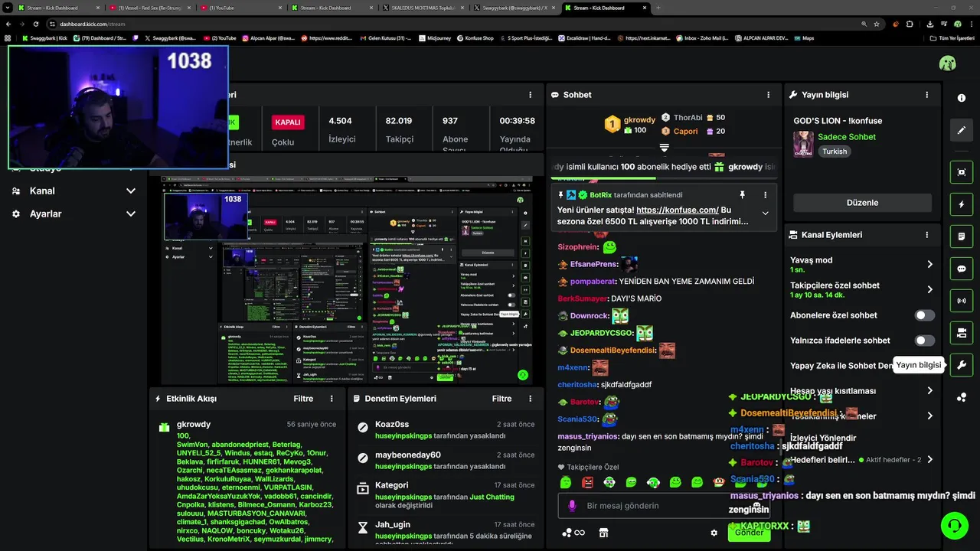Open Takipçilere özel sohbet chevron
This screenshot has height=551, width=980.
tap(929, 289)
